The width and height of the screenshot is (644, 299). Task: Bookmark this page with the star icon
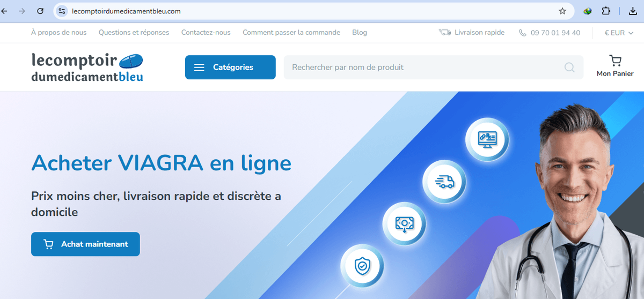(562, 11)
